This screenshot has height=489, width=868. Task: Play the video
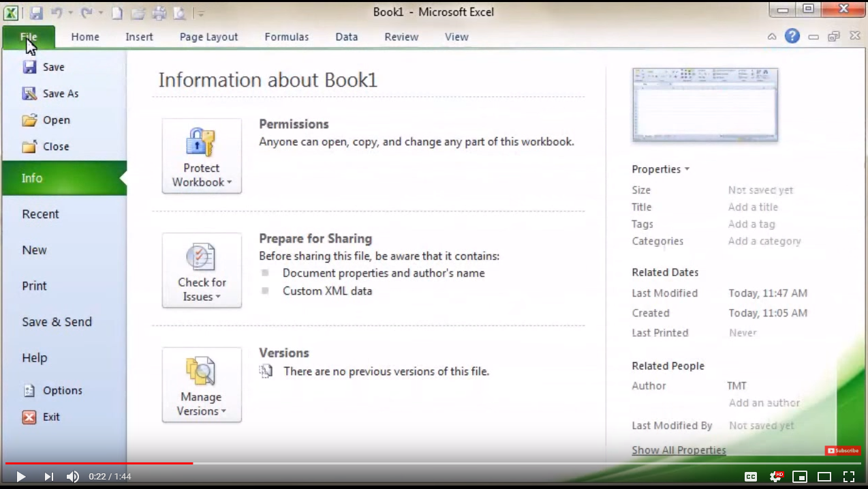point(20,477)
